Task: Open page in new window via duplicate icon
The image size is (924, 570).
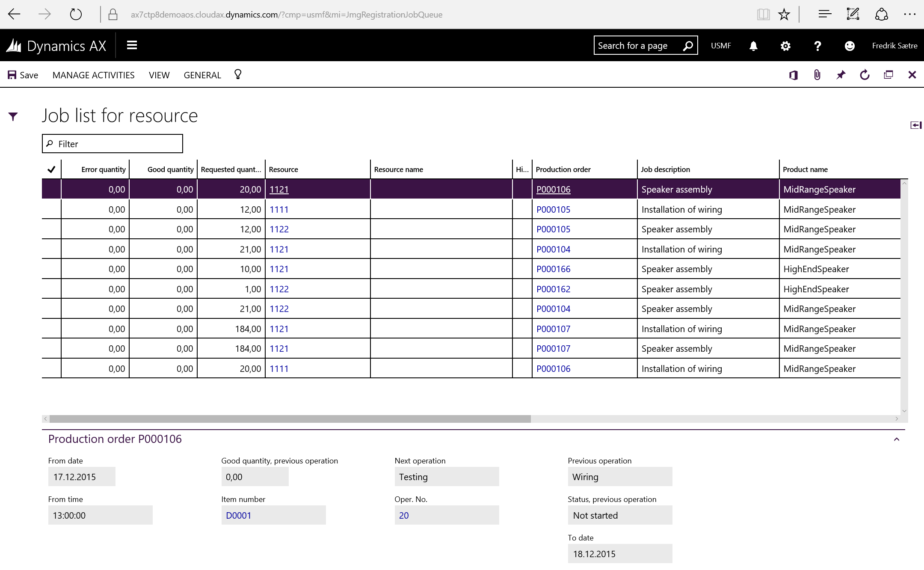Action: point(888,75)
